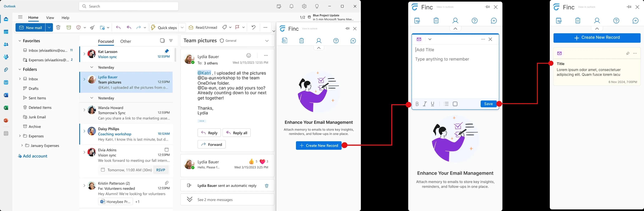Image resolution: width=644 pixels, height=211 pixels.
Task: Open Finc help icon in Outlook add-in pane
Action: pos(336,40)
